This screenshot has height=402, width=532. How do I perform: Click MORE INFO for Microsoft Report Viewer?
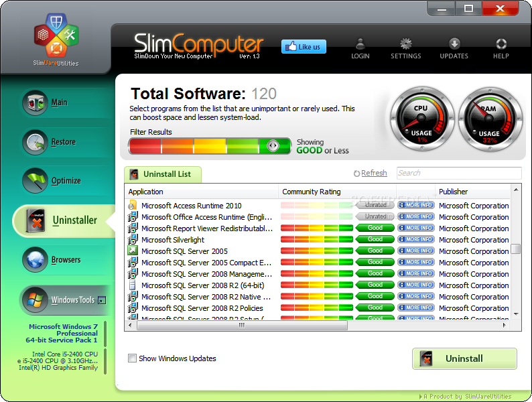coord(416,228)
